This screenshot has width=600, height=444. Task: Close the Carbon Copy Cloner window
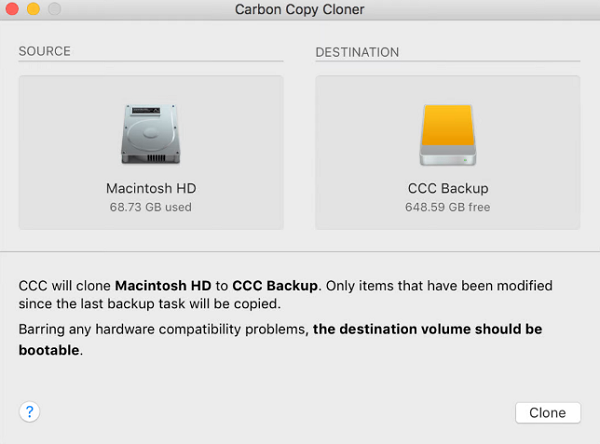coord(14,9)
